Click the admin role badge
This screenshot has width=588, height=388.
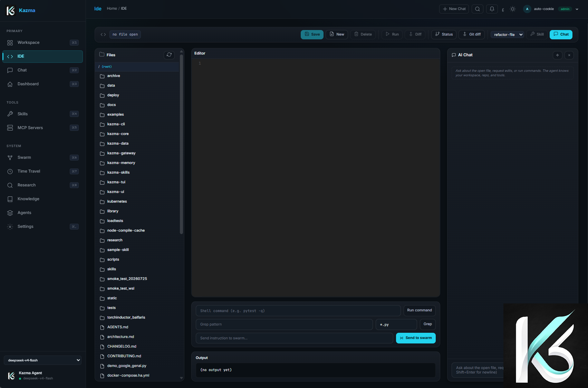tap(565, 9)
